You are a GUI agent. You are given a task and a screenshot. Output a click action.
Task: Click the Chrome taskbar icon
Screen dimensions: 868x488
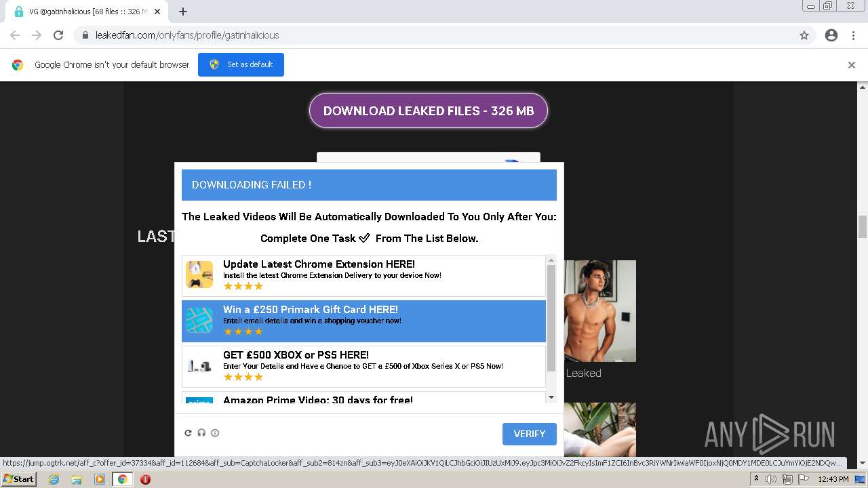pos(123,479)
